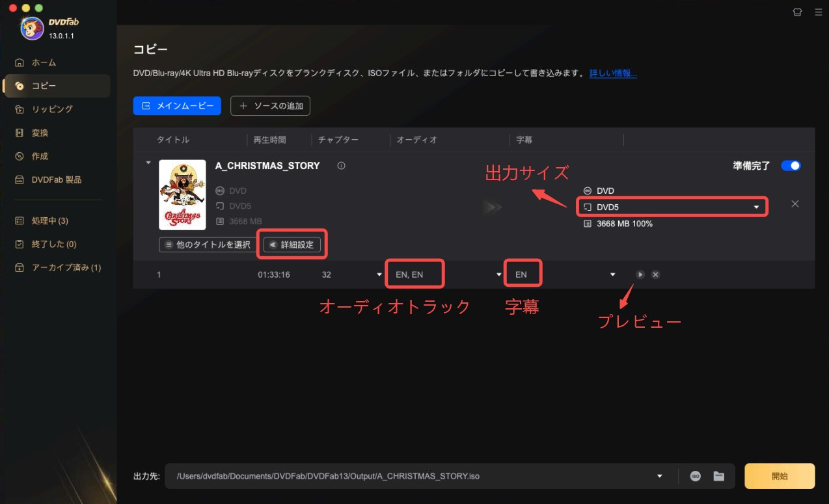
Task: Click the chapter count 32
Action: pyautogui.click(x=327, y=274)
